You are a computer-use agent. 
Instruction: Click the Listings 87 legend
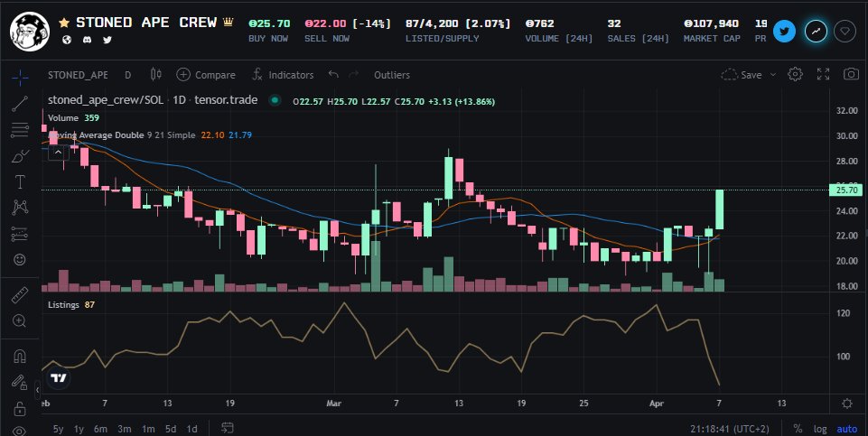71,305
